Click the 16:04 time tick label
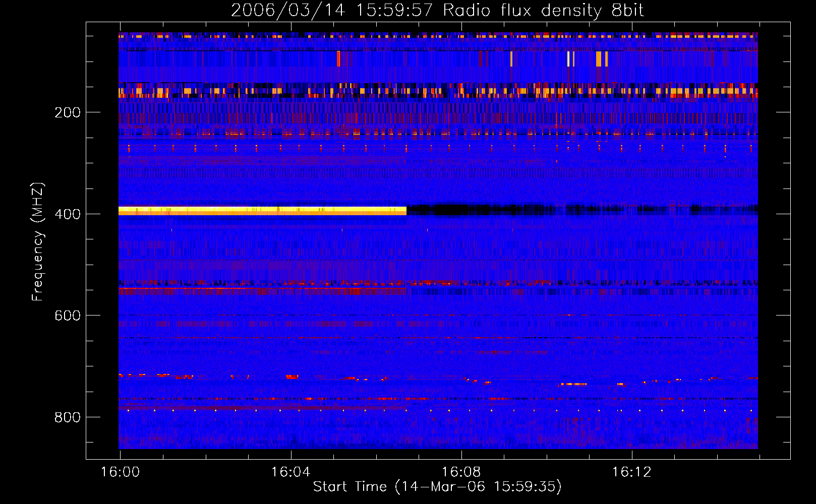Image resolution: width=816 pixels, height=504 pixels. (x=290, y=472)
